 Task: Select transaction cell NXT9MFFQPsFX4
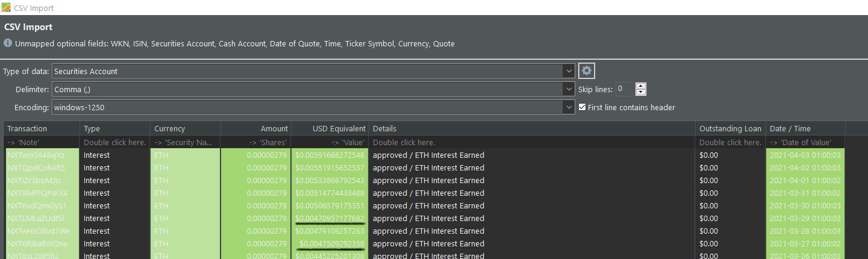pyautogui.click(x=42, y=193)
